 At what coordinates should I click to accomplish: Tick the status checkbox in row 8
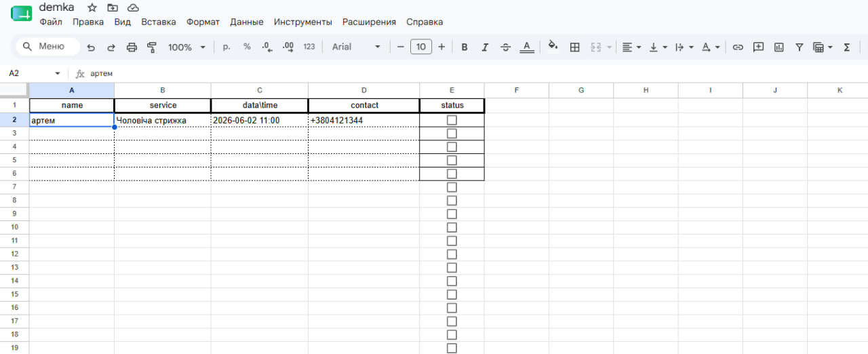click(452, 201)
